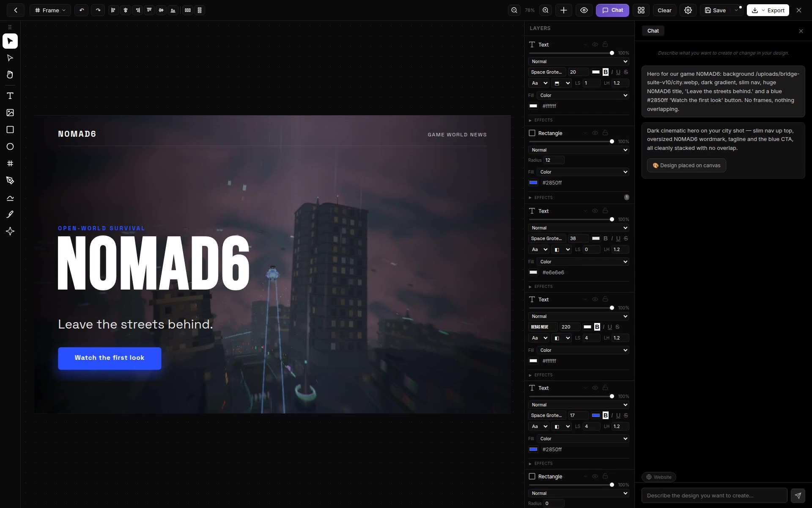The height and width of the screenshot is (508, 812).
Task: Toggle strikethrough on the size 17 Text layer
Action: click(626, 415)
